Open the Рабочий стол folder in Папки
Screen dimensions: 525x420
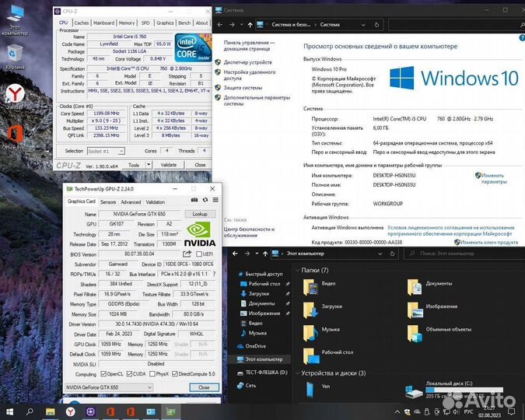(x=310, y=356)
